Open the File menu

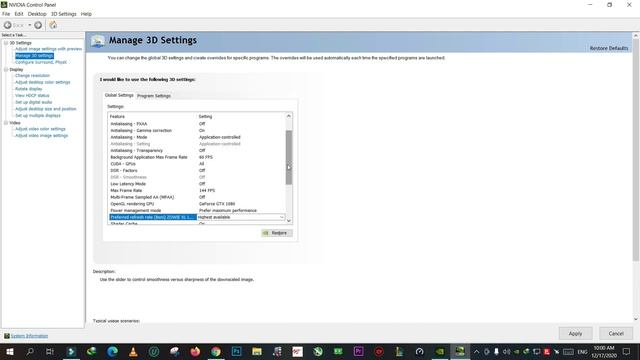point(6,14)
